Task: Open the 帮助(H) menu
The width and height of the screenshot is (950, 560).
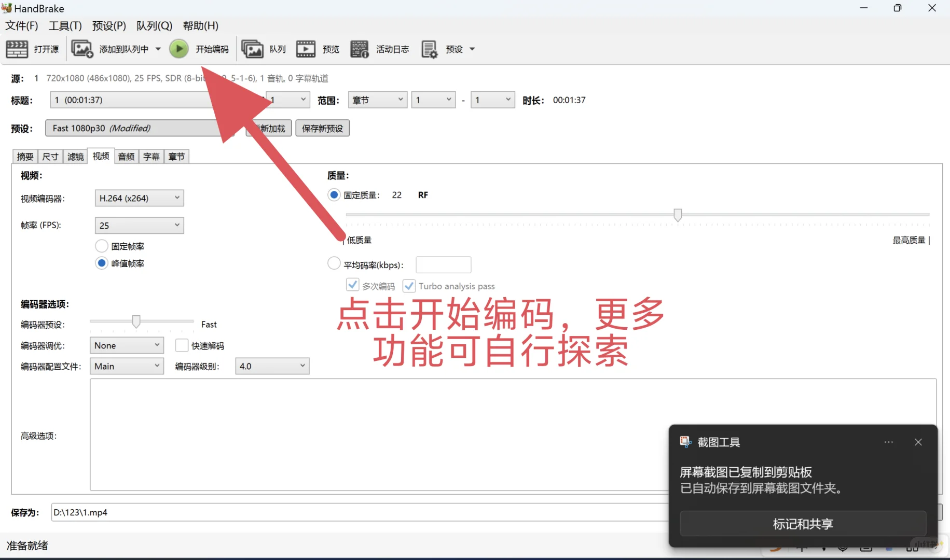Action: [201, 26]
